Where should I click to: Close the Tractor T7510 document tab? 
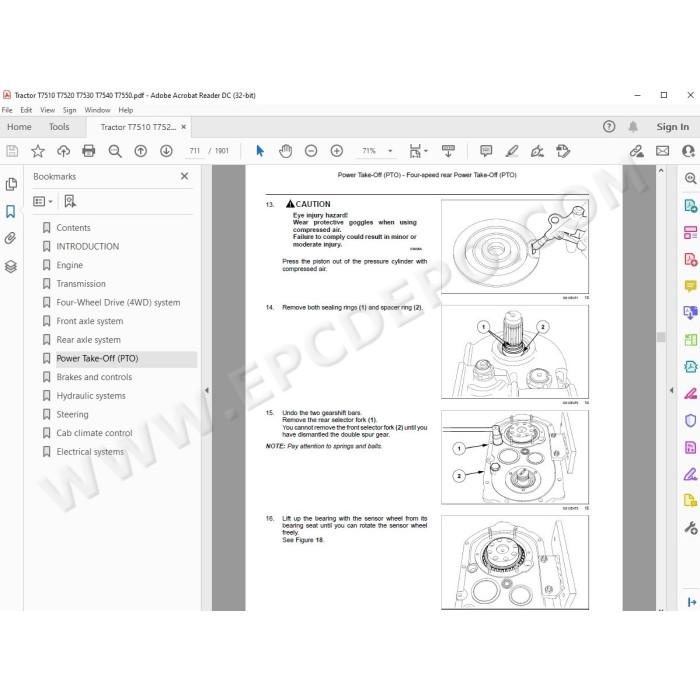coord(183,127)
